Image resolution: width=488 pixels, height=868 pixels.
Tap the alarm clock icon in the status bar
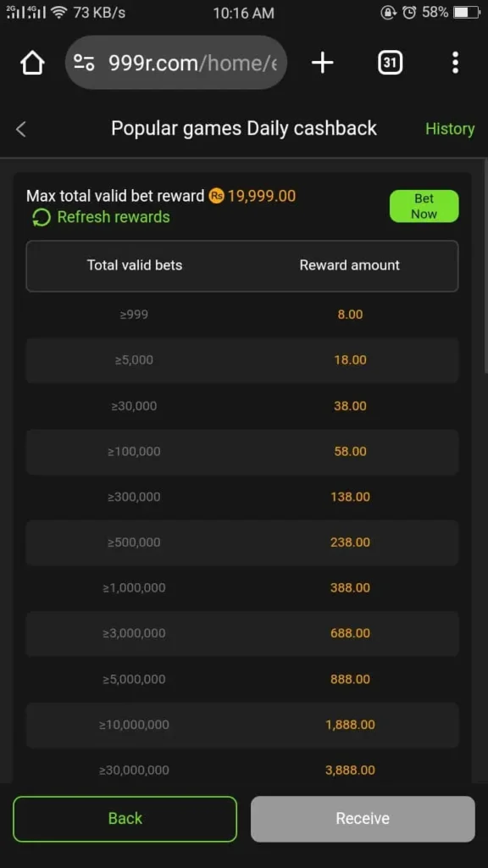pyautogui.click(x=411, y=13)
